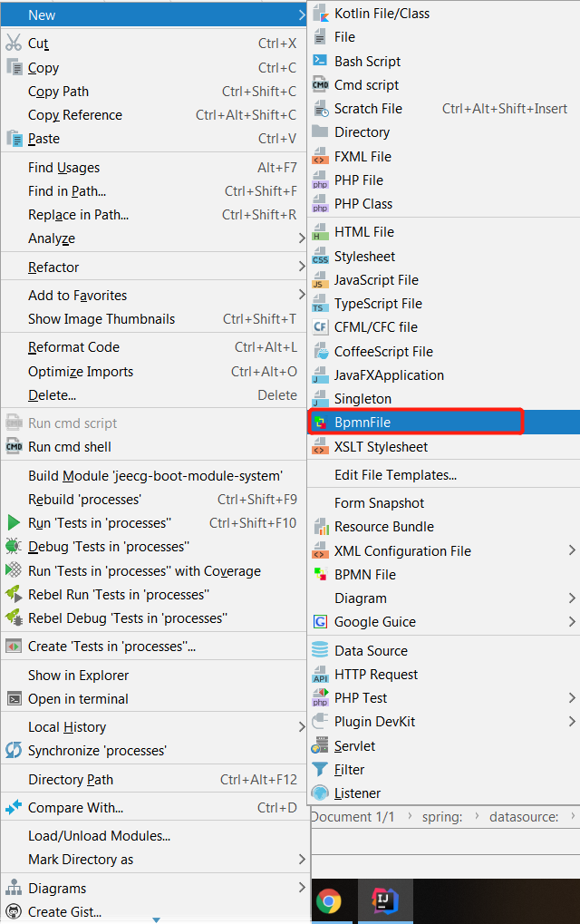Open Chrome from the taskbar
Screen dimensions: 580x924
329,901
